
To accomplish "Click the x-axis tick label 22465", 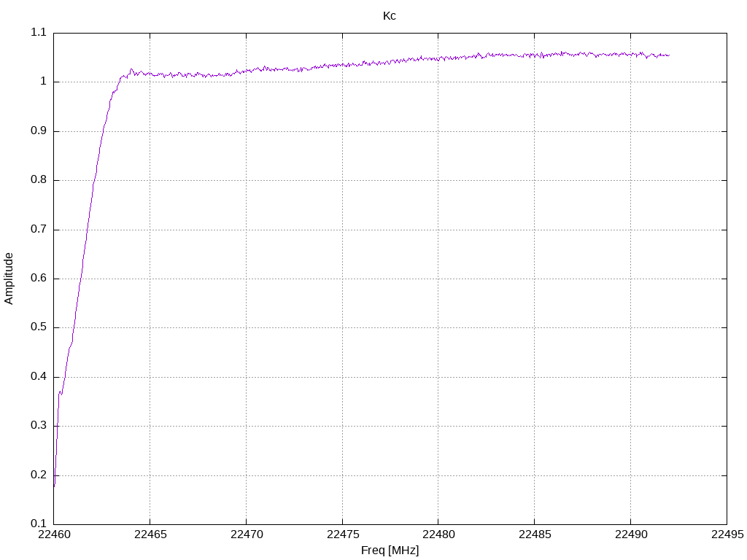I will (x=150, y=534).
